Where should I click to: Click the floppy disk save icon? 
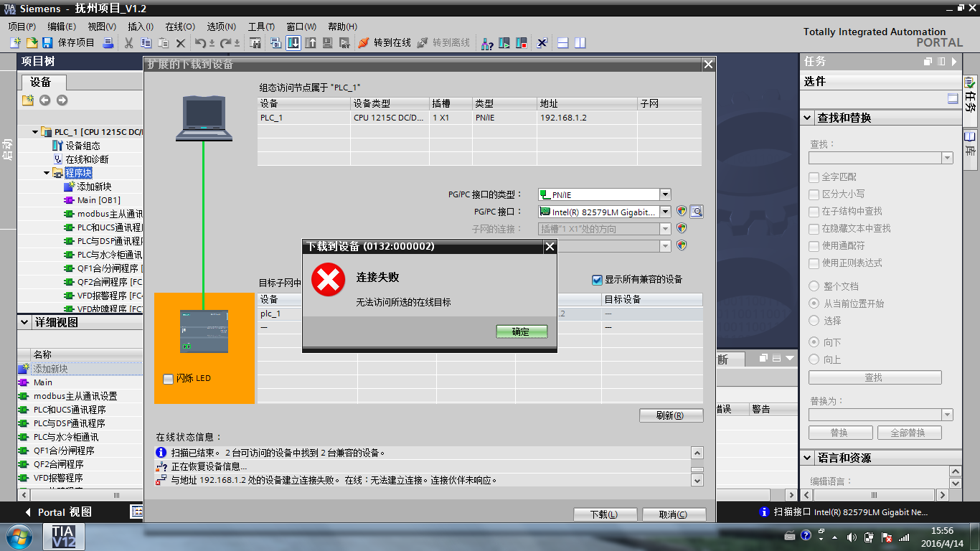tap(48, 43)
